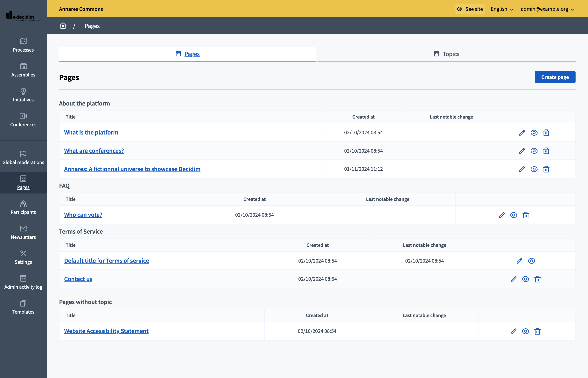Image resolution: width=588 pixels, height=378 pixels.
Task: Toggle visibility for 'Default title for Terms of service'
Action: pos(532,260)
